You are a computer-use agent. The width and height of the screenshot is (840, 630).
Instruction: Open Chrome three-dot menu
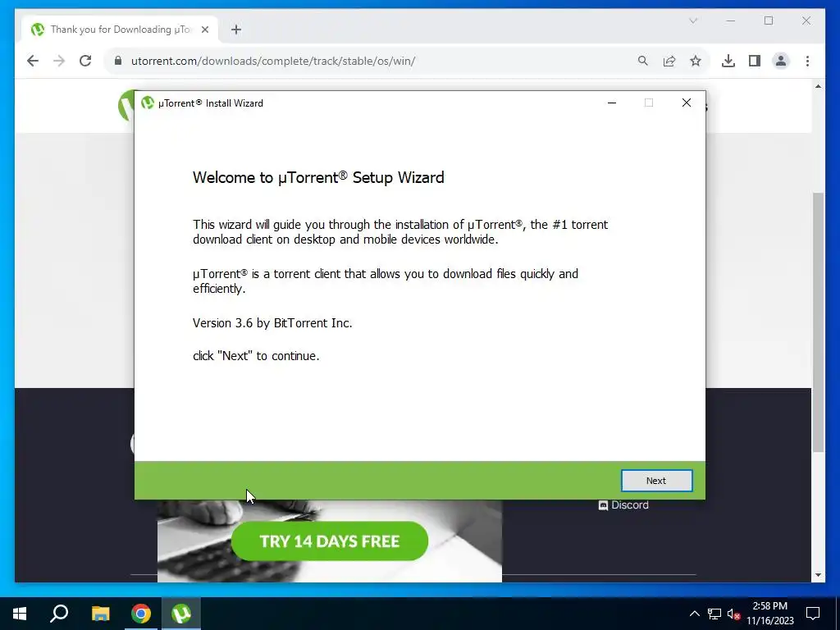pyautogui.click(x=807, y=61)
